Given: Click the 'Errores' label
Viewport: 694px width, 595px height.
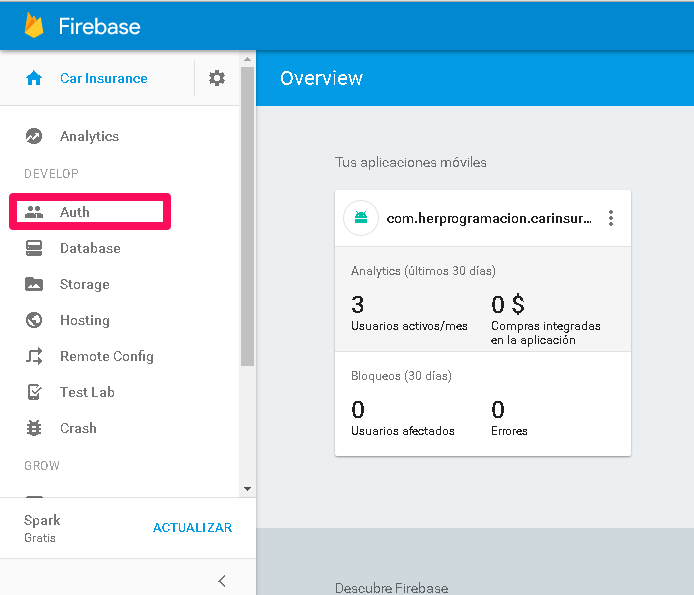Looking at the screenshot, I should pos(509,431).
